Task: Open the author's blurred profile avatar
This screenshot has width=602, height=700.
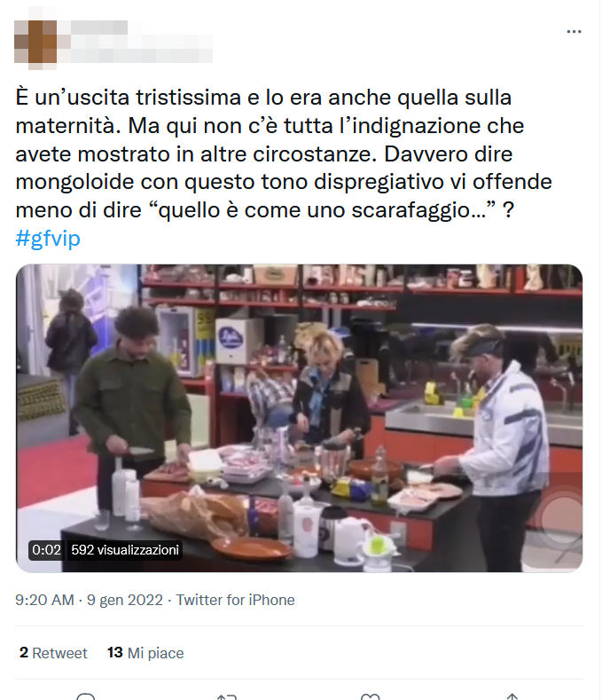Action: click(x=35, y=42)
